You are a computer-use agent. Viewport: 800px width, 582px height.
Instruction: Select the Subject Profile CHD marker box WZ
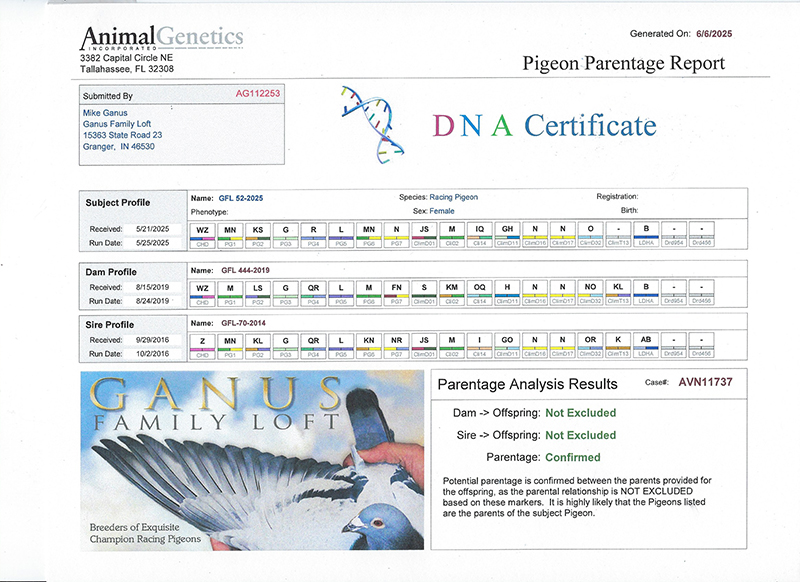(x=203, y=229)
